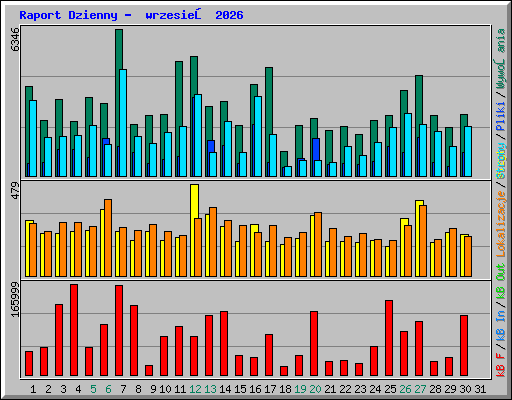Click day label 7 on the axis
This screenshot has width=512, height=400.
point(123,389)
